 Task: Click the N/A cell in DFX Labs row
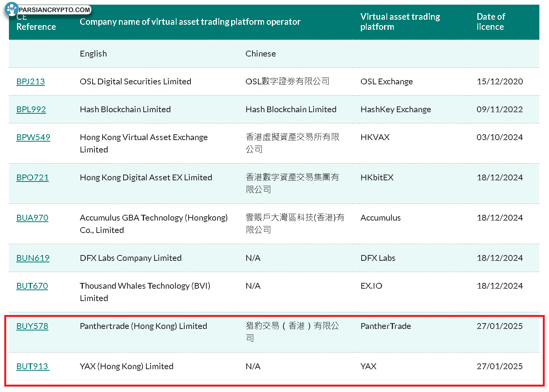(253, 258)
